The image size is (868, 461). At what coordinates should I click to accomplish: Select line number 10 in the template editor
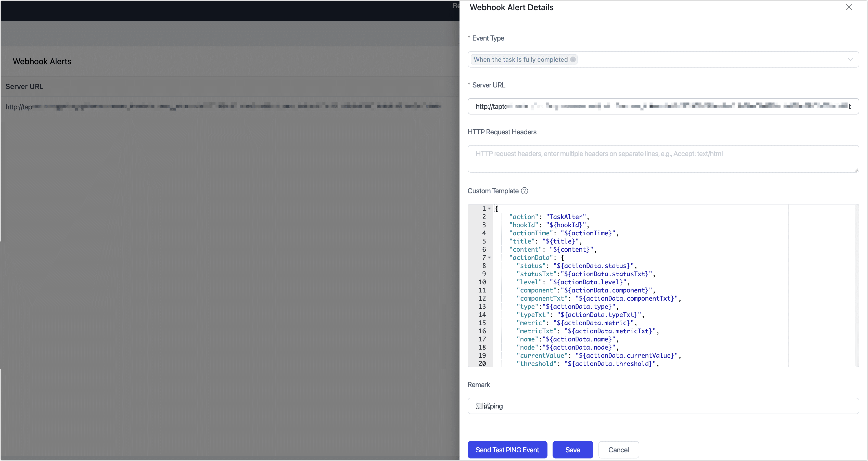point(482,282)
